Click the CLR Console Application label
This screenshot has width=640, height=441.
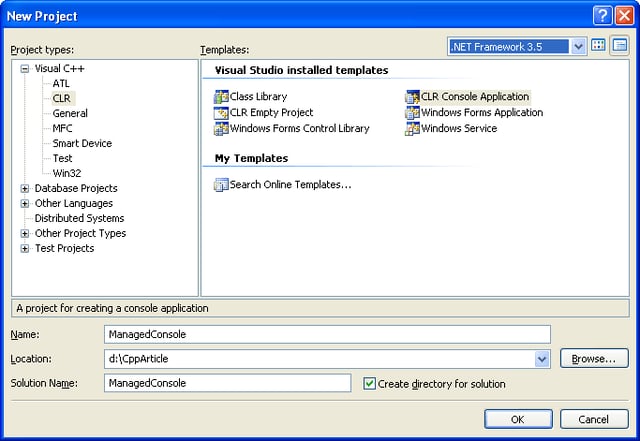pyautogui.click(x=475, y=97)
